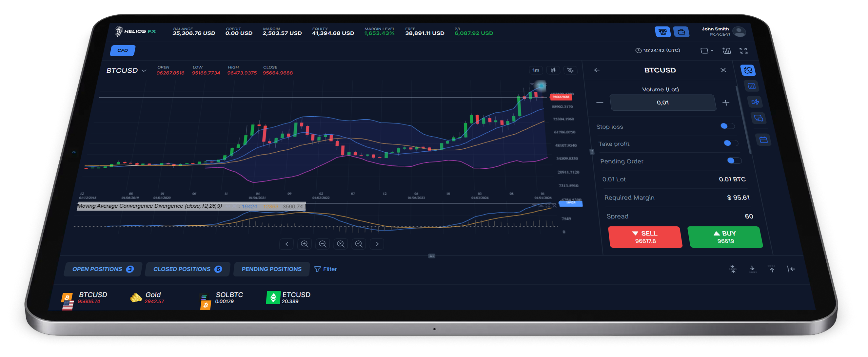Click the red price marker 95664.9688

(x=561, y=97)
